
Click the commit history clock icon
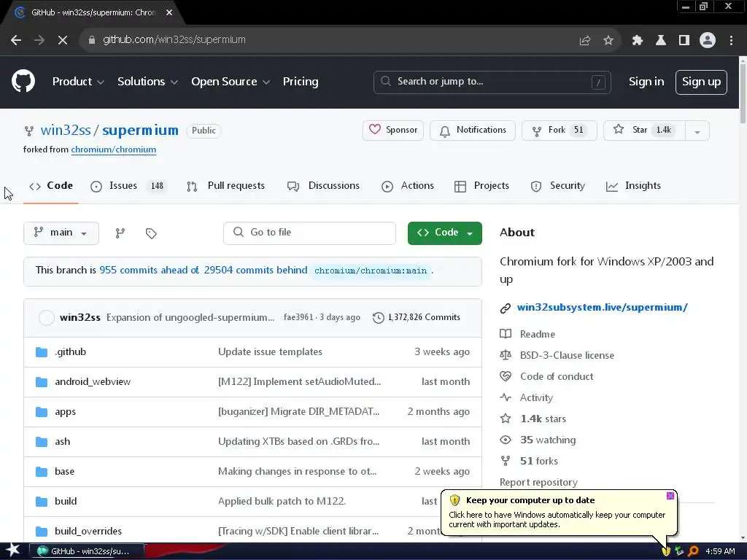click(379, 318)
